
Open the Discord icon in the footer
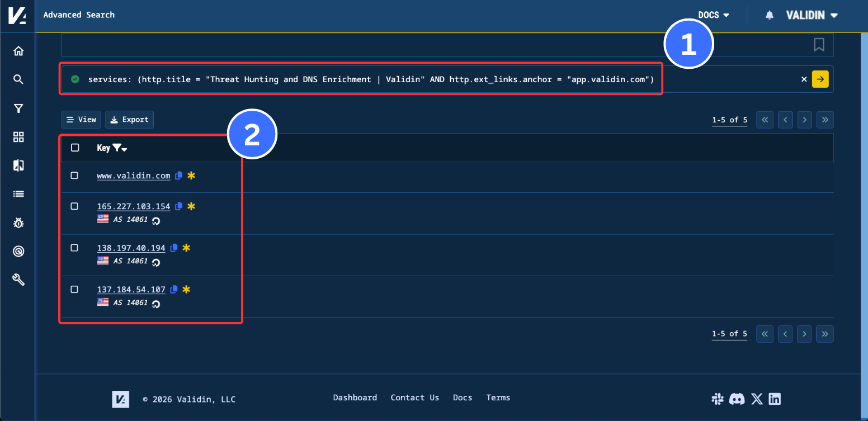click(737, 399)
